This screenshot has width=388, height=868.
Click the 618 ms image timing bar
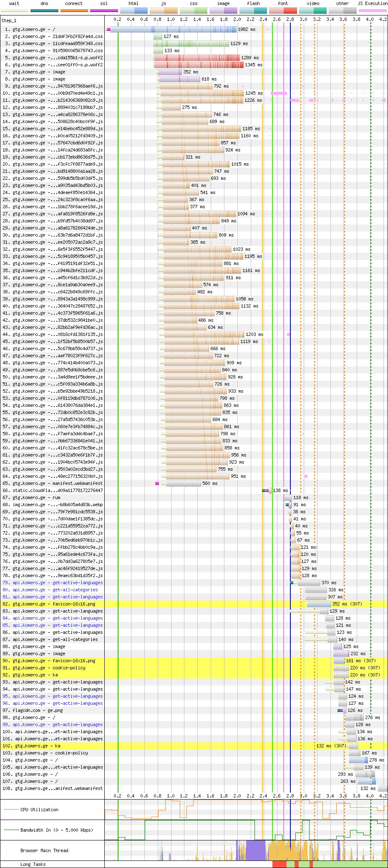(x=179, y=79)
